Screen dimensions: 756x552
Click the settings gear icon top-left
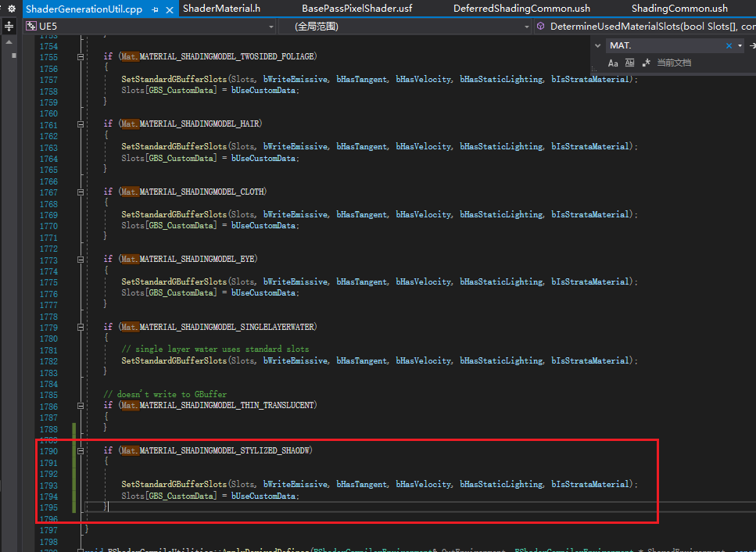pyautogui.click(x=11, y=8)
